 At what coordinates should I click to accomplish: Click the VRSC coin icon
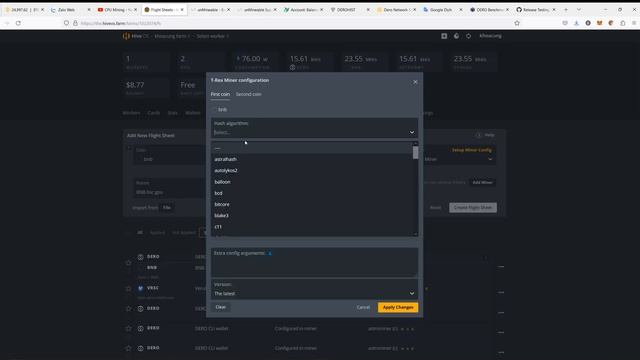tap(140, 288)
